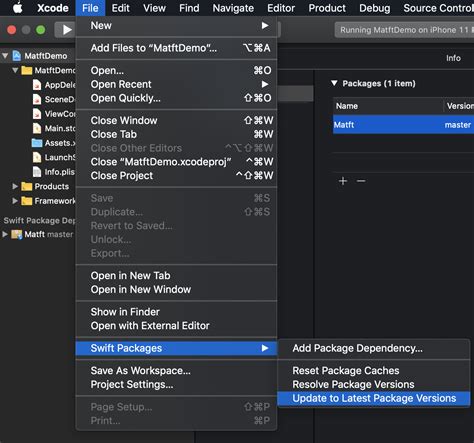Expand the Matft master package dependency
Image resolution: width=474 pixels, height=443 pixels.
5,234
